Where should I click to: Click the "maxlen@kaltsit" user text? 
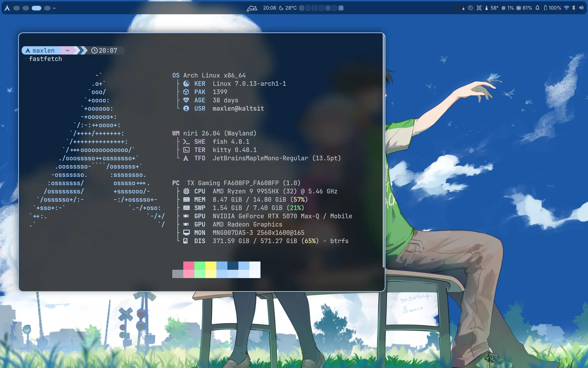point(238,109)
